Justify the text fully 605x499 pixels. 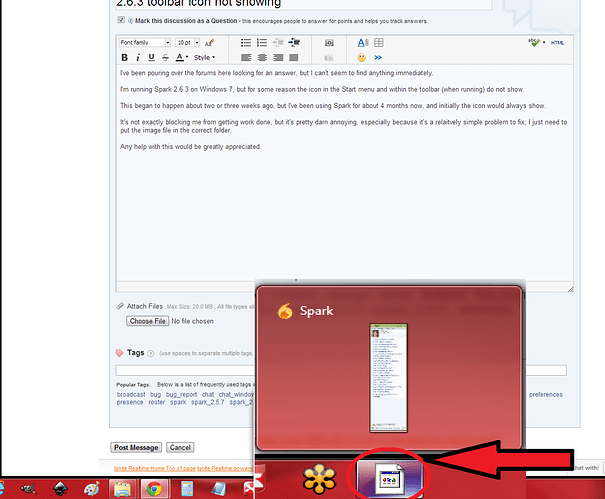(294, 58)
